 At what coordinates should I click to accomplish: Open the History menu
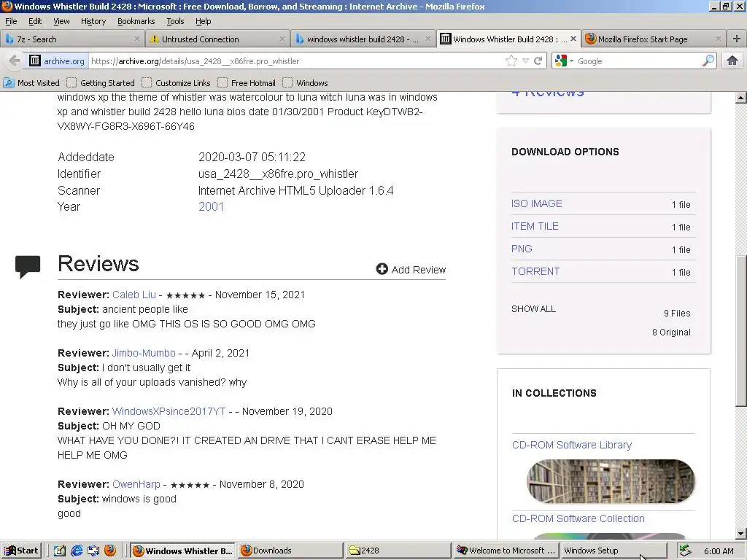93,21
